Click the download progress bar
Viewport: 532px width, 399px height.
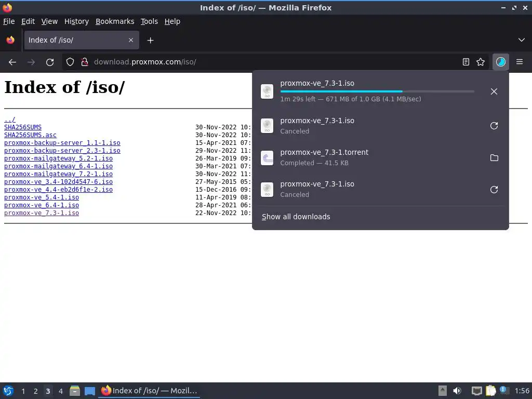[377, 91]
